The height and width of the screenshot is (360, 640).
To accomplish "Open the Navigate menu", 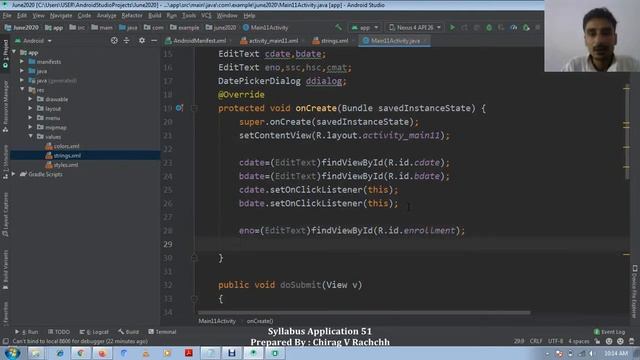I will click(x=61, y=16).
